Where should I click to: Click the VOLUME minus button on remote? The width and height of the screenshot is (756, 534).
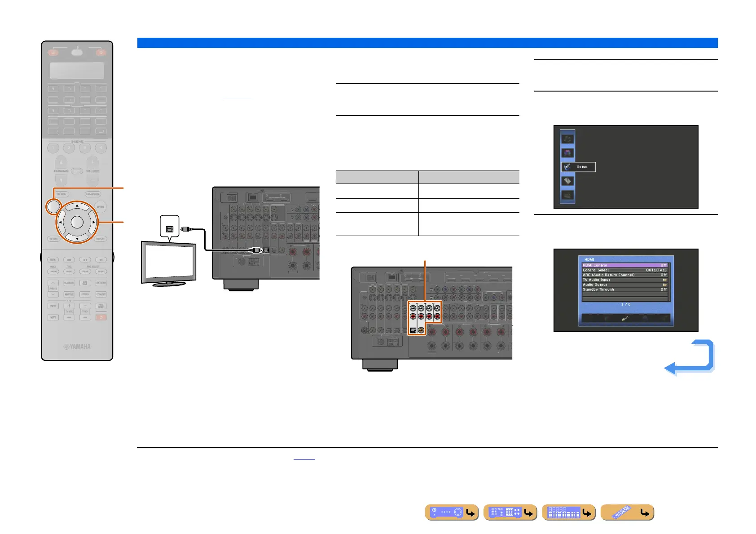click(92, 180)
